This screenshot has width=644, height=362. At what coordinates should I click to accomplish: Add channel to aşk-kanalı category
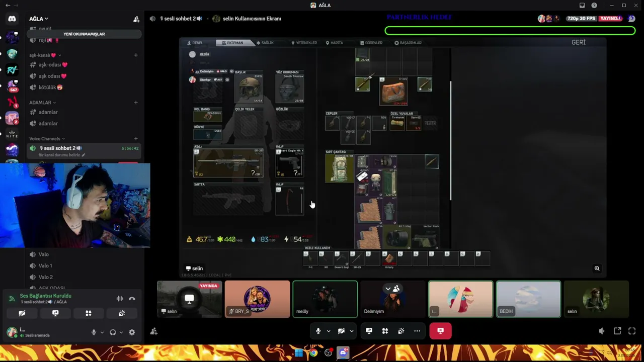136,55
